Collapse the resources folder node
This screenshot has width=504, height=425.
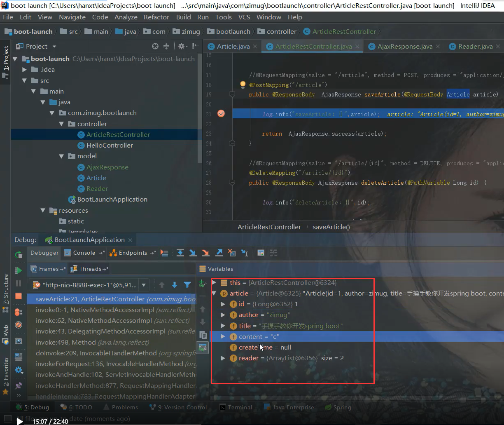point(43,210)
